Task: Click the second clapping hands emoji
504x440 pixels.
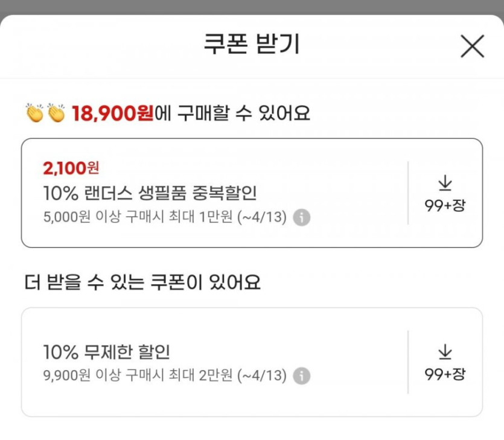Action: (56, 113)
